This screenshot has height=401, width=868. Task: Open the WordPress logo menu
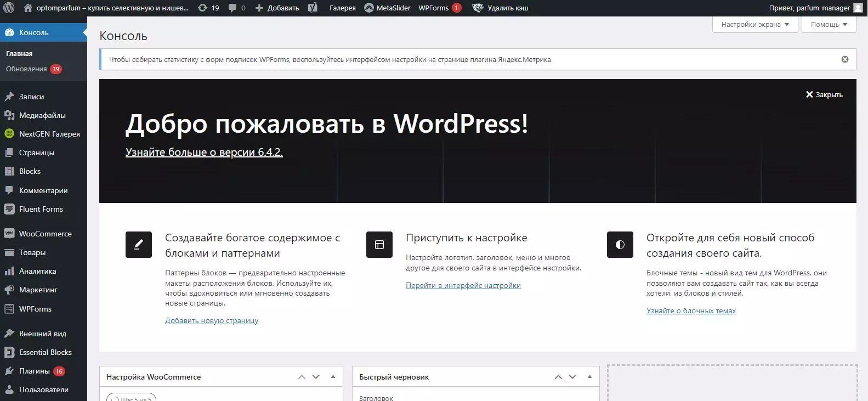click(9, 8)
